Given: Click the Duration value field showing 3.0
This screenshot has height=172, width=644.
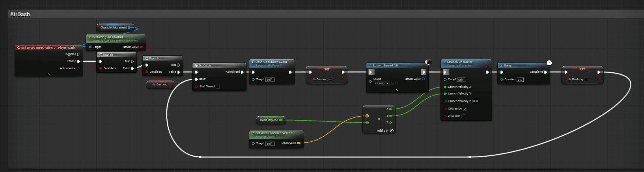Looking at the screenshot, I should pos(520,79).
